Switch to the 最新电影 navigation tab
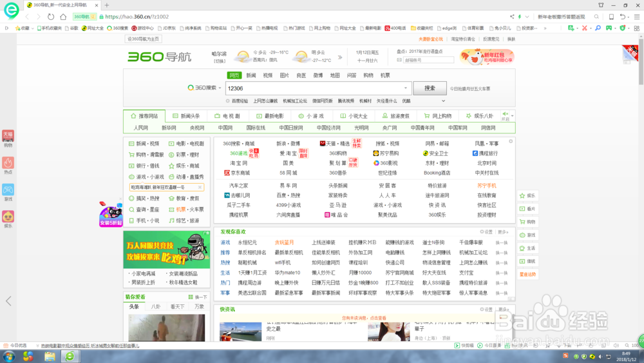The image size is (644, 363). coord(270,116)
